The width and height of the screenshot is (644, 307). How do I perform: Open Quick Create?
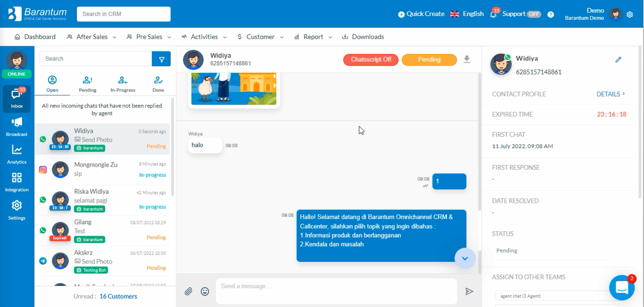coord(421,14)
